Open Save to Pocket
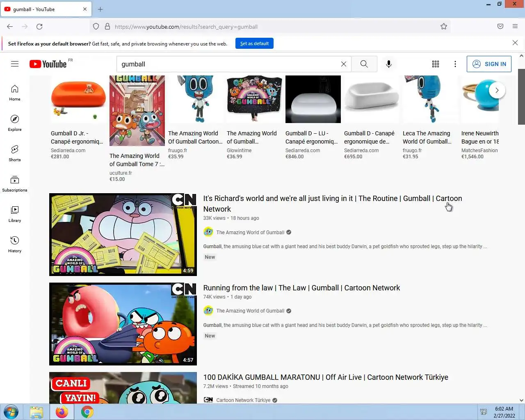This screenshot has height=420, width=525. [500, 27]
